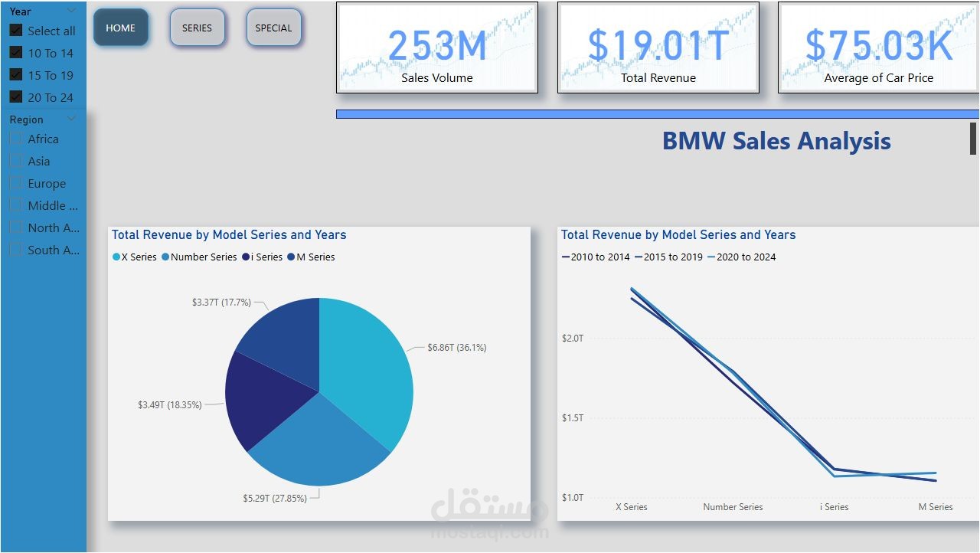Tick the Middle ... region checkbox
Screen dimensions: 980x553
(15, 205)
